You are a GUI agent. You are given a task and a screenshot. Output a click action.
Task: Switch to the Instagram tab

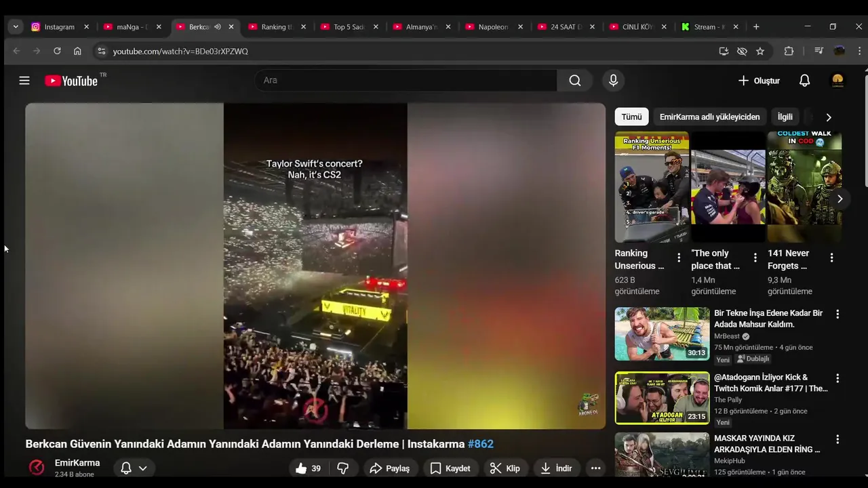(x=60, y=27)
